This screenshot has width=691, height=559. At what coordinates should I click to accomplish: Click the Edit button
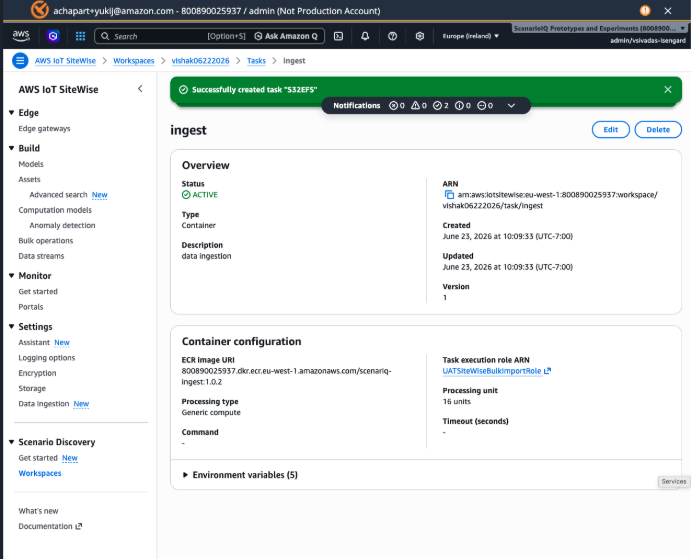[610, 130]
